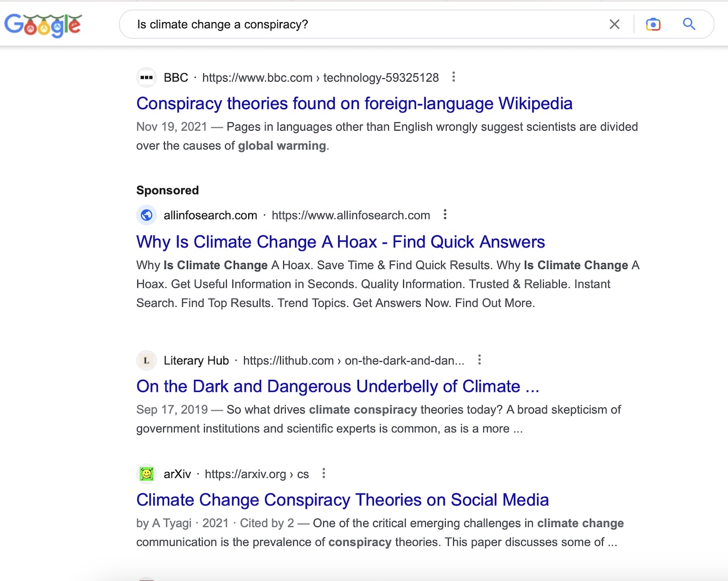Click the allinfosearch.com globe favicon
This screenshot has height=581, width=728.
[147, 215]
